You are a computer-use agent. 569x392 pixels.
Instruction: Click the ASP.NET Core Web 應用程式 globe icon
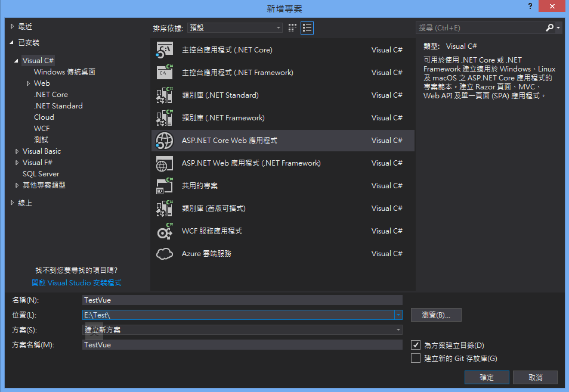(x=165, y=141)
